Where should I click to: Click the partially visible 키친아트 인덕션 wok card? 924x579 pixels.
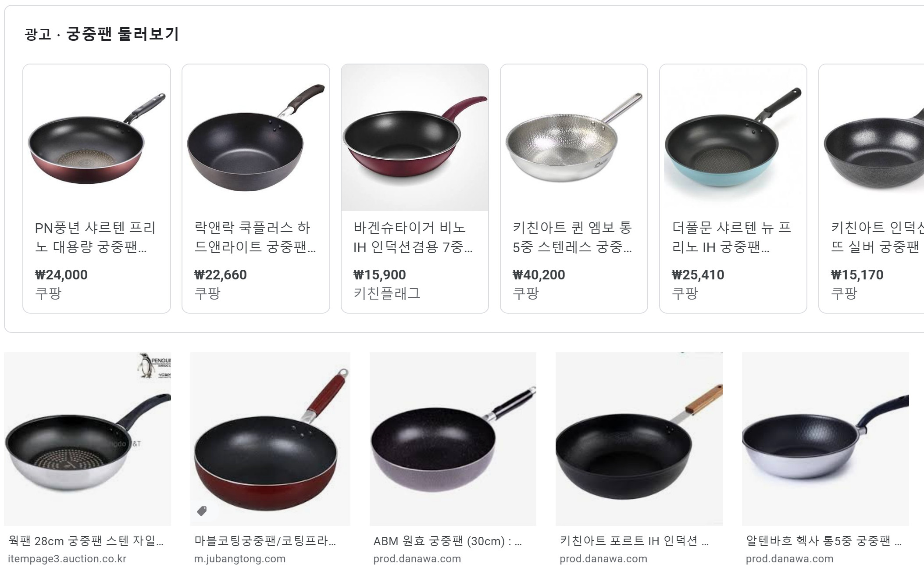point(872,189)
